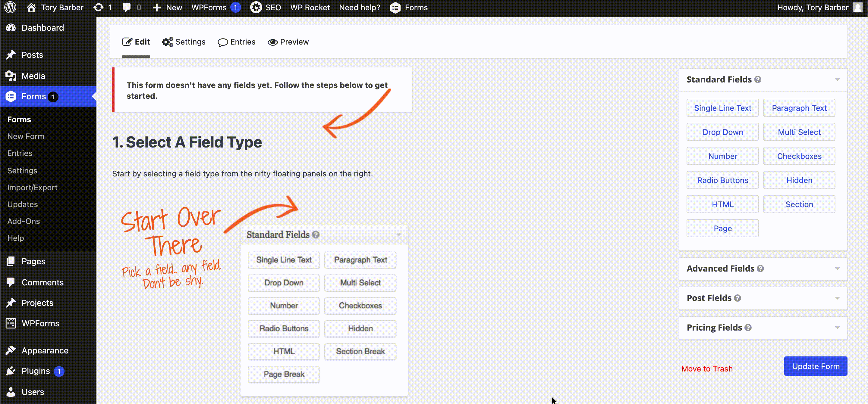
Task: Click the Forms sidebar icon
Action: 11,96
